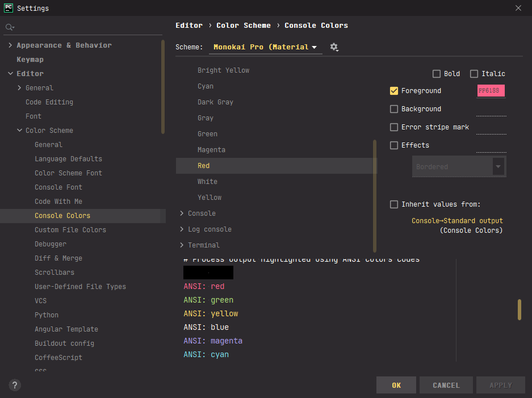The width and height of the screenshot is (532, 398).
Task: Open the Scheme dropdown Monokai Pro
Action: pyautogui.click(x=265, y=47)
